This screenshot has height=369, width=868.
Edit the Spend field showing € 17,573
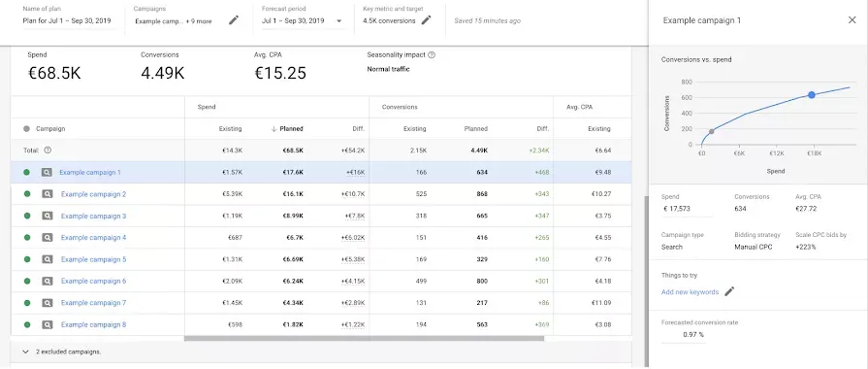(x=687, y=210)
